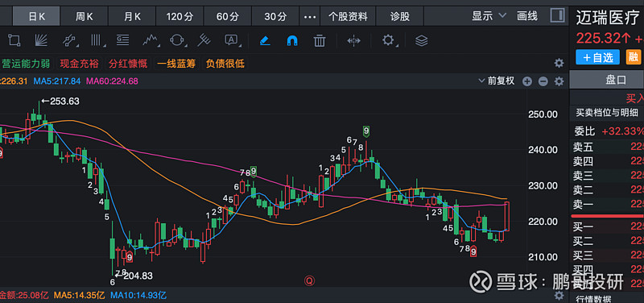This screenshot has width=644, height=303.
Task: Activate the blue pencil draw mode
Action: click(265, 40)
